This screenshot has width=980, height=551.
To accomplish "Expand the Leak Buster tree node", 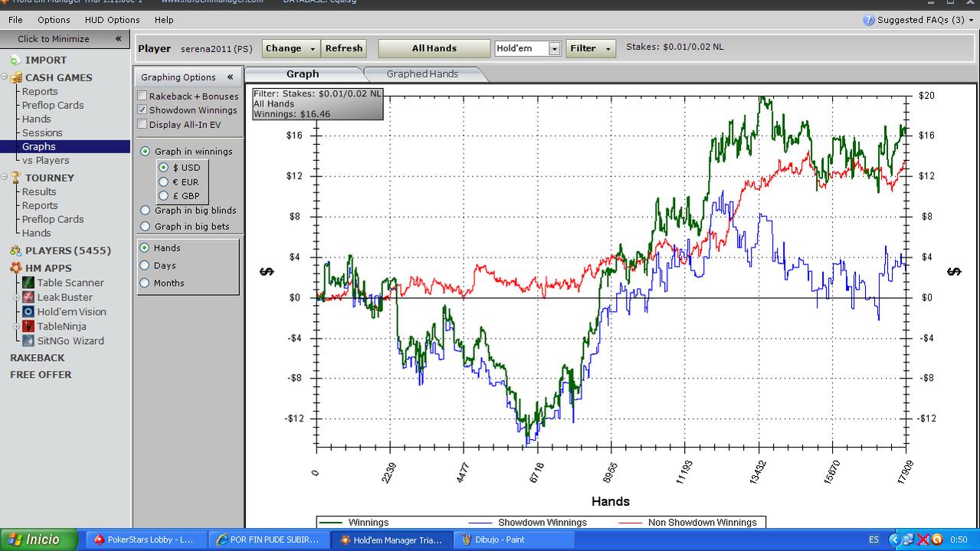I will coord(17,297).
